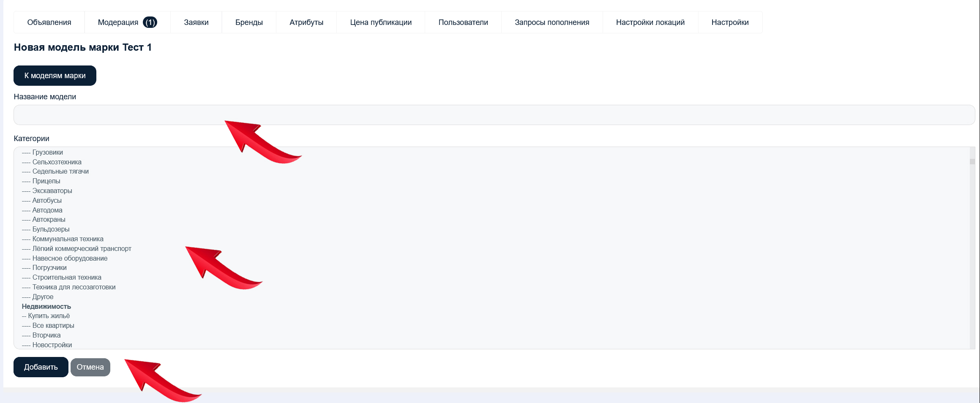
Task: Click the moderation count badge
Action: [150, 22]
